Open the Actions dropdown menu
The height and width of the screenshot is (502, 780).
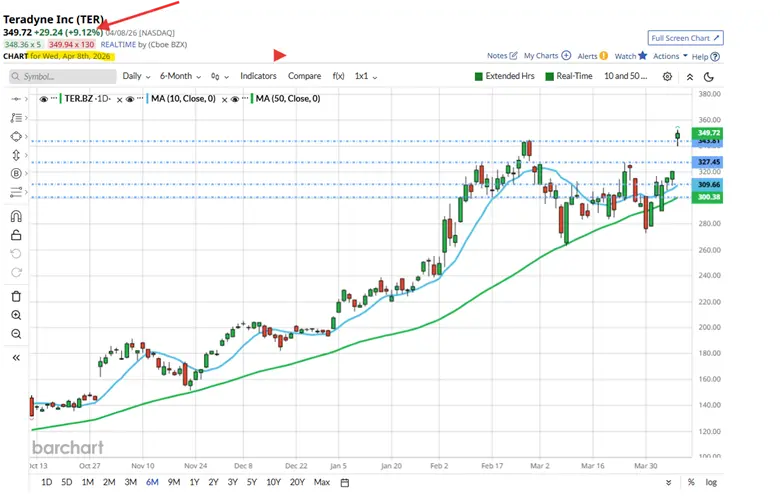(x=670, y=56)
